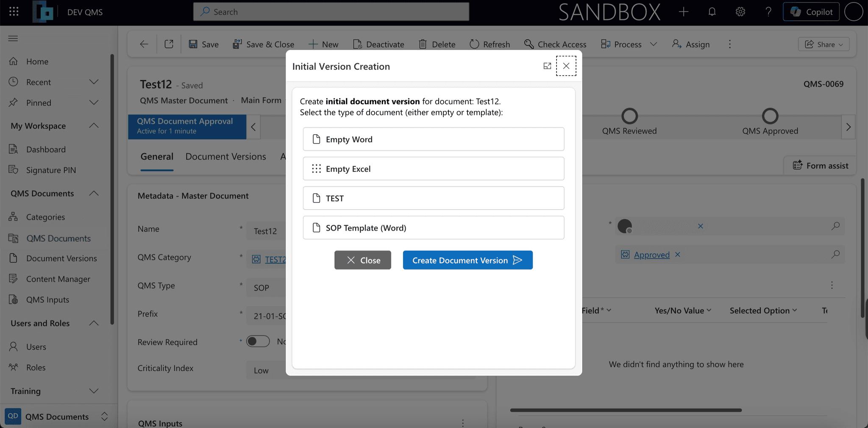Click Refresh in the command bar
Image resolution: width=868 pixels, height=428 pixels.
pos(490,44)
